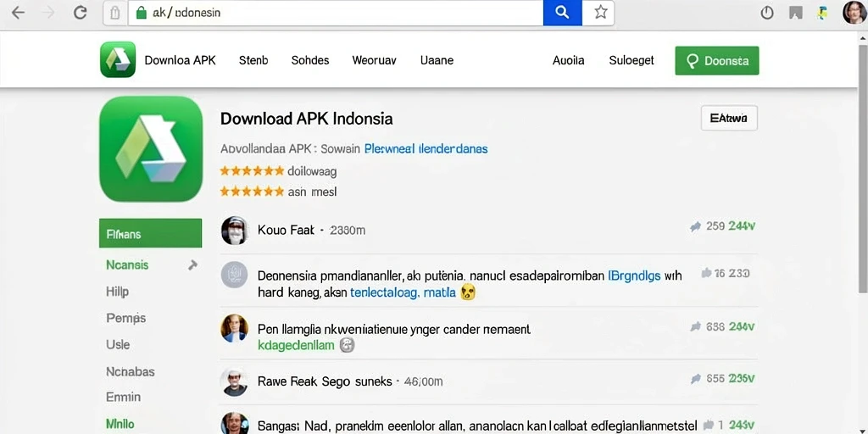Click the EAtwa button
The height and width of the screenshot is (434, 868).
coord(729,118)
